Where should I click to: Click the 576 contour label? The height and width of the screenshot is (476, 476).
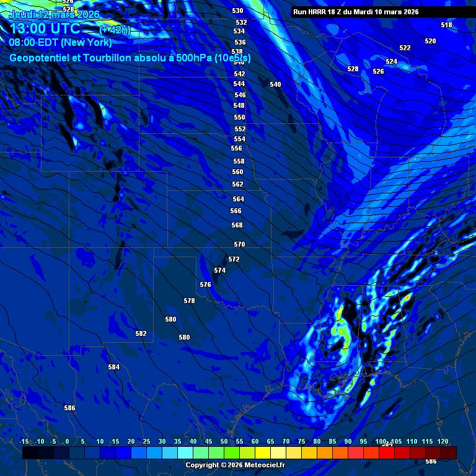(x=205, y=285)
